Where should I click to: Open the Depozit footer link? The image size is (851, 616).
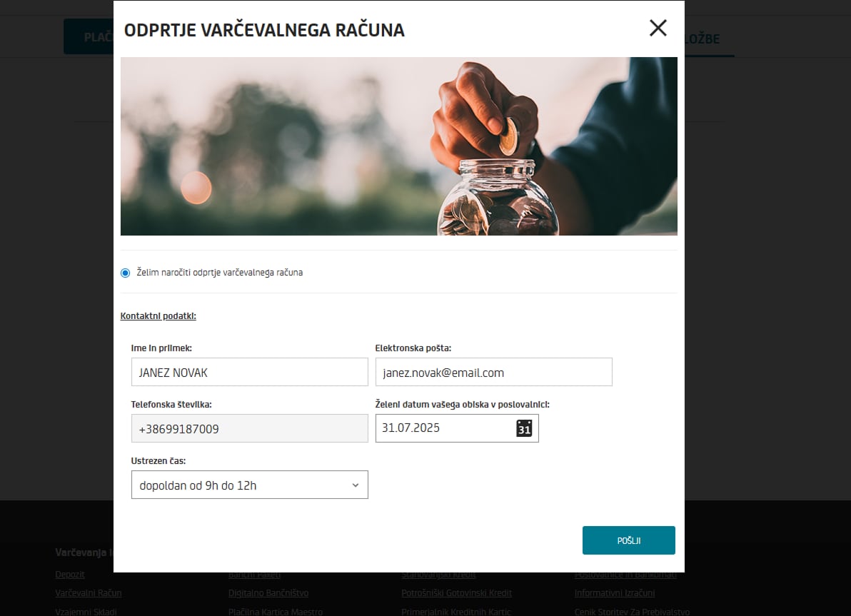click(x=70, y=574)
